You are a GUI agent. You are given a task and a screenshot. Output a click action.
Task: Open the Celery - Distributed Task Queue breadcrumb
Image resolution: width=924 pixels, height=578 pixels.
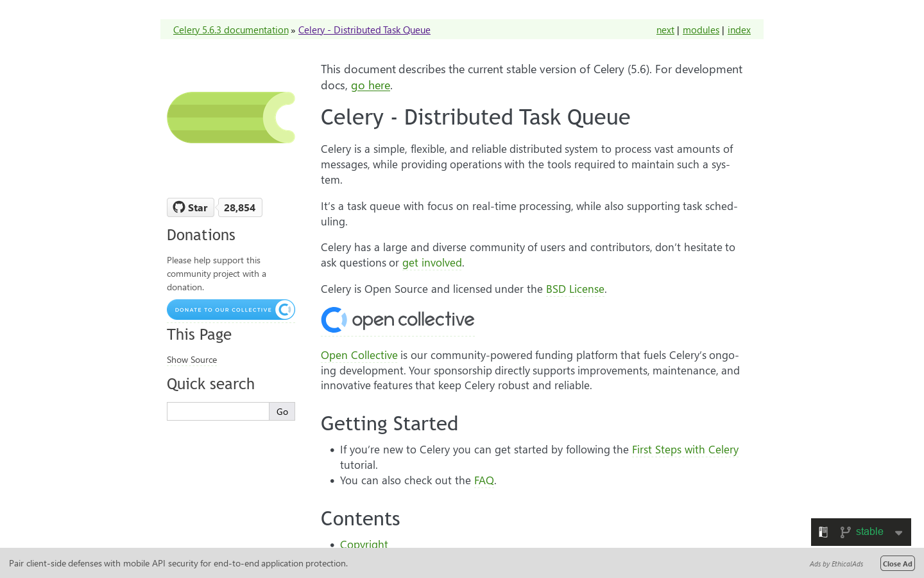coord(364,30)
